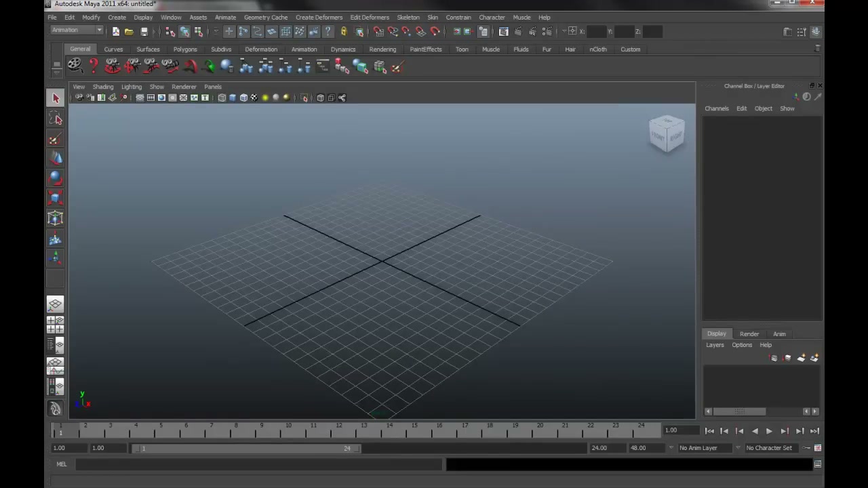Viewport: 868px width, 488px height.
Task: Select the Universal Manipulator tool
Action: (x=56, y=218)
